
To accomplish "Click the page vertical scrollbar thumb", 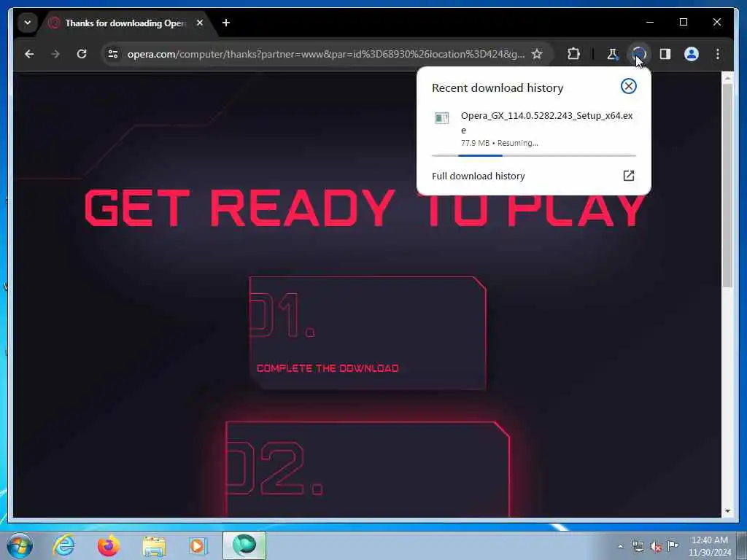I will (727, 184).
